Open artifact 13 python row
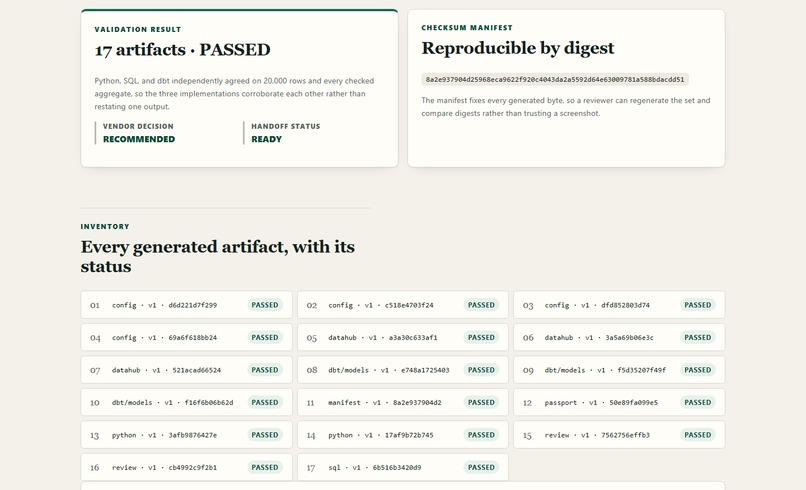This screenshot has width=806, height=490. pos(186,434)
